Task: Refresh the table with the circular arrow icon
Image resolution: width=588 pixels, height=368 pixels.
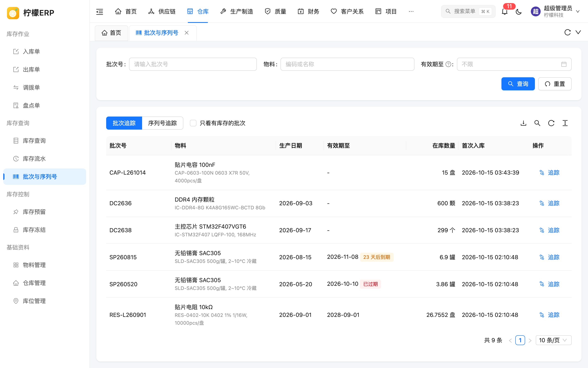Action: [x=551, y=123]
